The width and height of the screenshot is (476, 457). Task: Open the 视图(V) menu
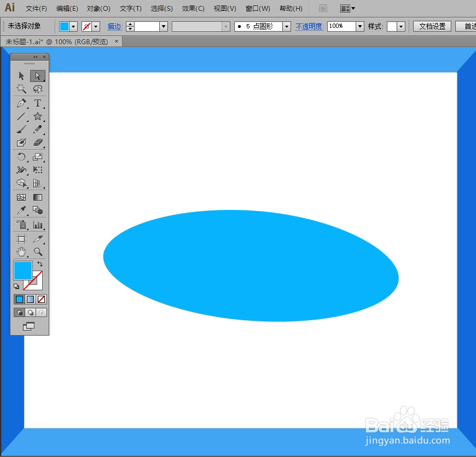point(225,9)
